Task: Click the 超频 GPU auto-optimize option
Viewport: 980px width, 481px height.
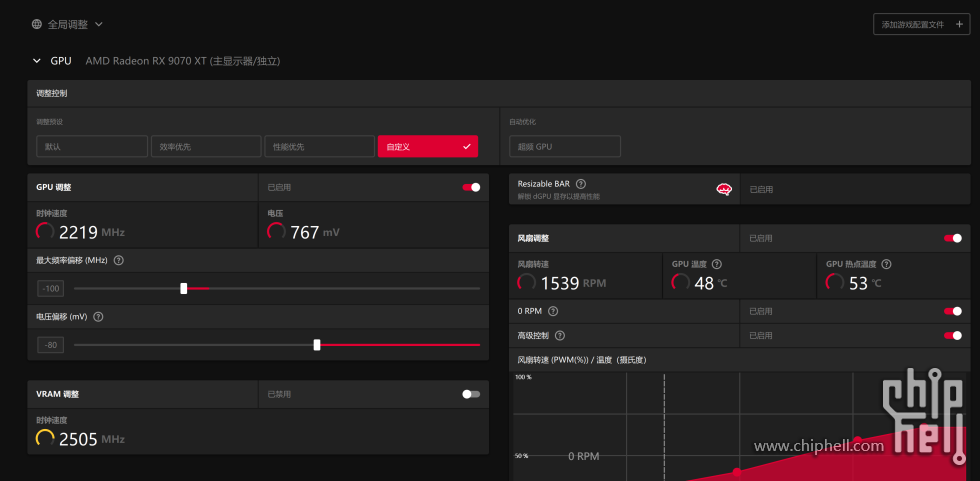Action: coord(565,146)
